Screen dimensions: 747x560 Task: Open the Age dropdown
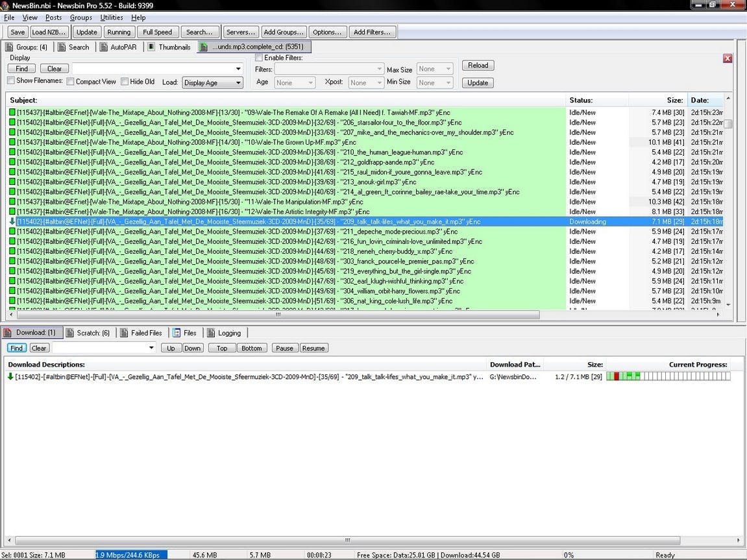(x=311, y=83)
